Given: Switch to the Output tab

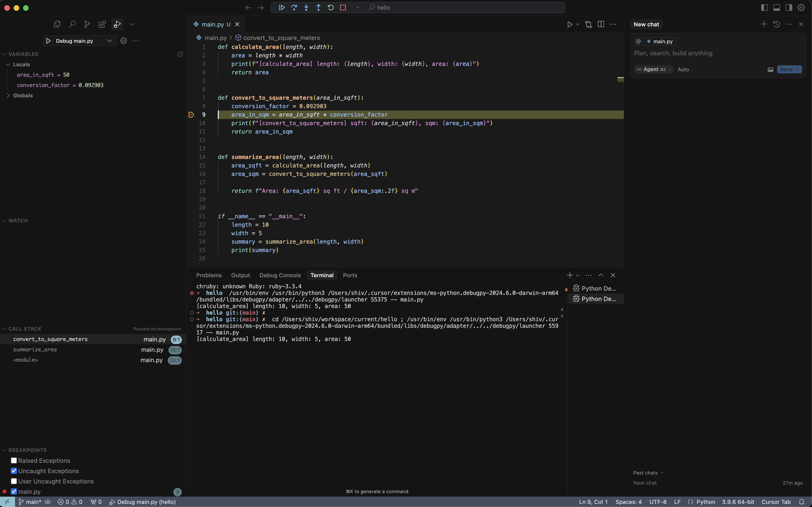Looking at the screenshot, I should [240, 275].
